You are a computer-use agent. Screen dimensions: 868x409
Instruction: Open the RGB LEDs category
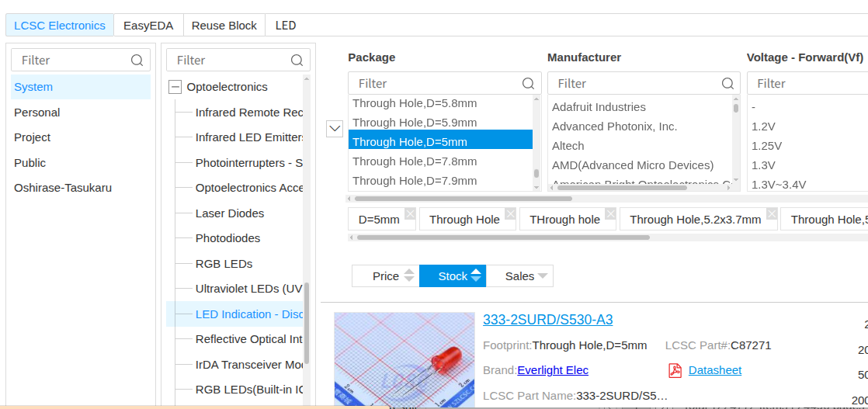click(x=224, y=263)
